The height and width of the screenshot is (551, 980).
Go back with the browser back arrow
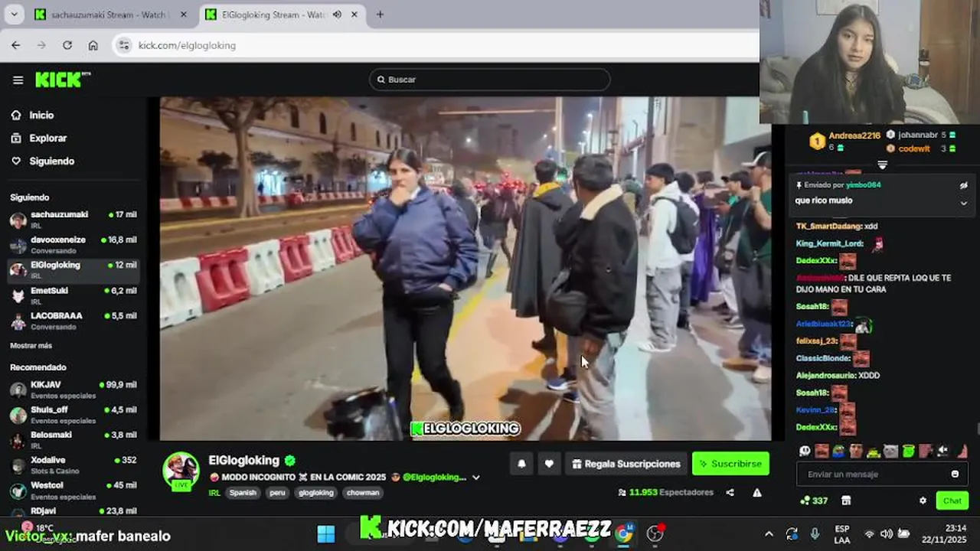point(16,45)
